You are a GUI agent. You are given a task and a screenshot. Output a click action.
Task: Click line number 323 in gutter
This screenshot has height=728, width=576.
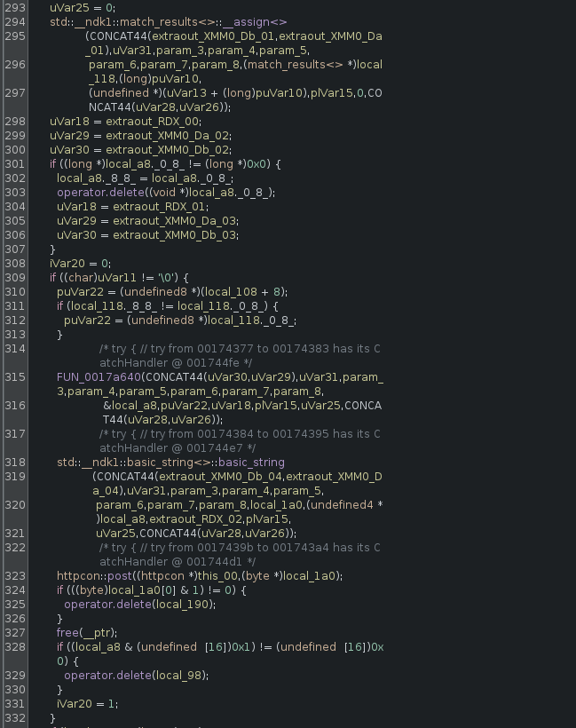[15, 576]
